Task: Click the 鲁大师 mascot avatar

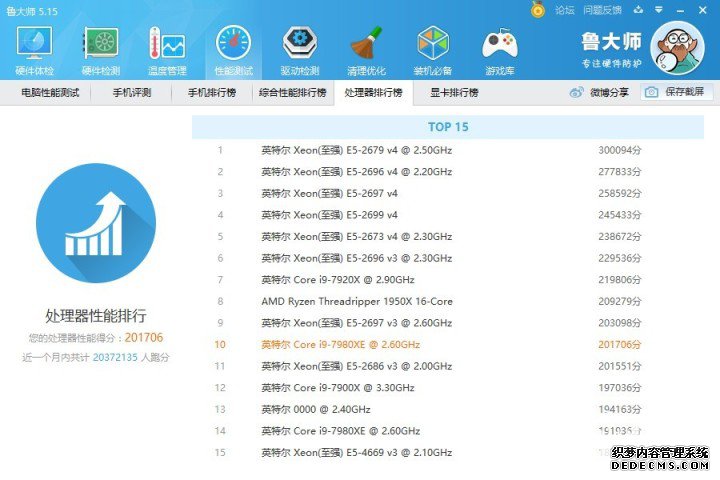Action: point(677,47)
